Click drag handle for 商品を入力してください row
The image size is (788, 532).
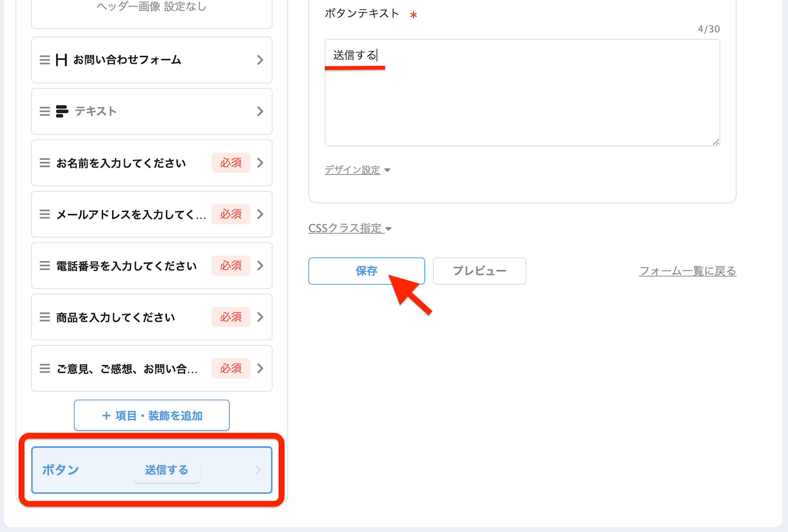coord(45,317)
